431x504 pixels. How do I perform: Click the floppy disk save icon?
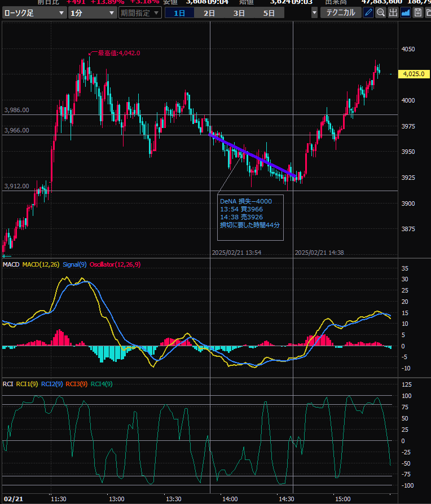(x=418, y=12)
